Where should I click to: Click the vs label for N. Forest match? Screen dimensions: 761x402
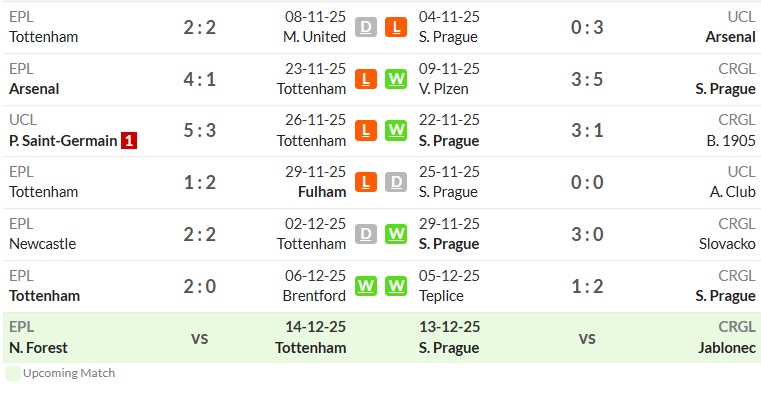(x=199, y=338)
